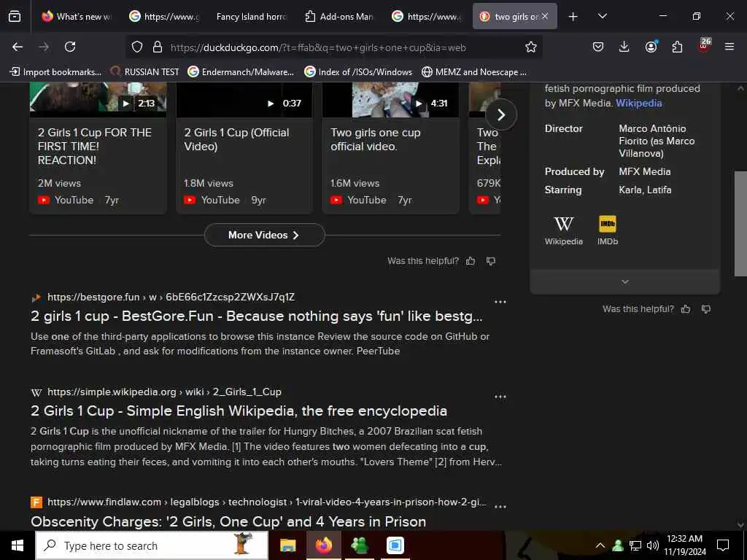Switch to the Fancy Island horror tab

click(x=251, y=17)
